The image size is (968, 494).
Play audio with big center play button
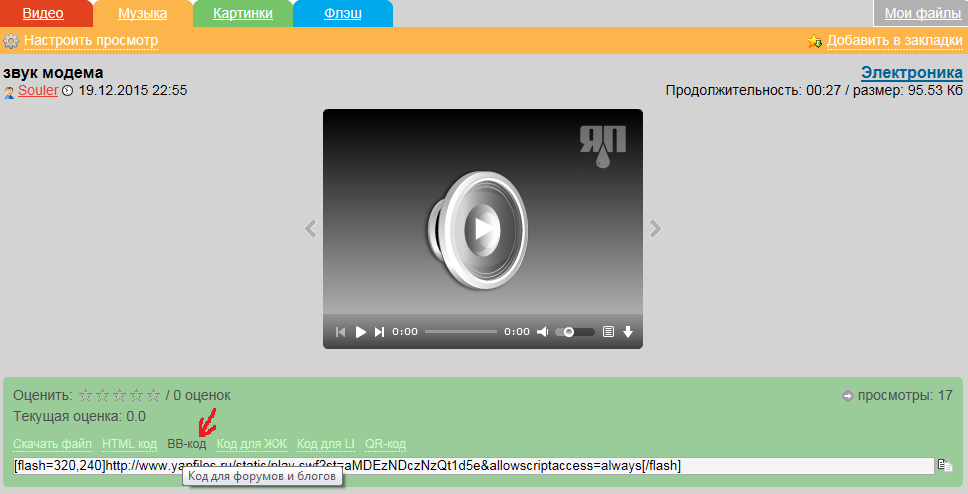tap(483, 229)
